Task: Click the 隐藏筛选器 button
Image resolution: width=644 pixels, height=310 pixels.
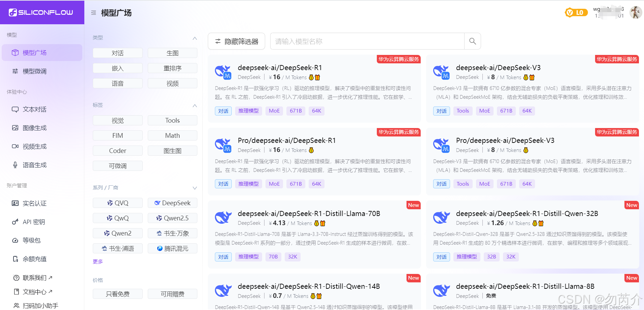Action: [x=236, y=41]
